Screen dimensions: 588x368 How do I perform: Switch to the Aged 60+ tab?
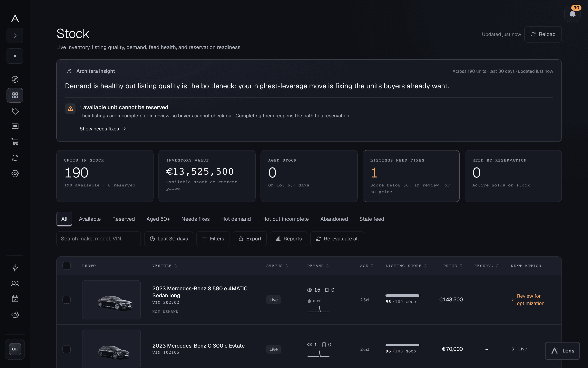pos(158,219)
